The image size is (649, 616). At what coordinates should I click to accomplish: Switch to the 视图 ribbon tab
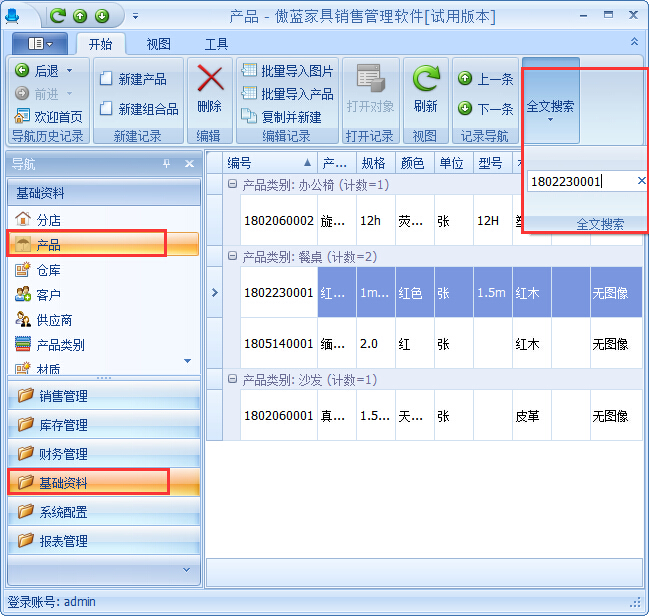159,44
